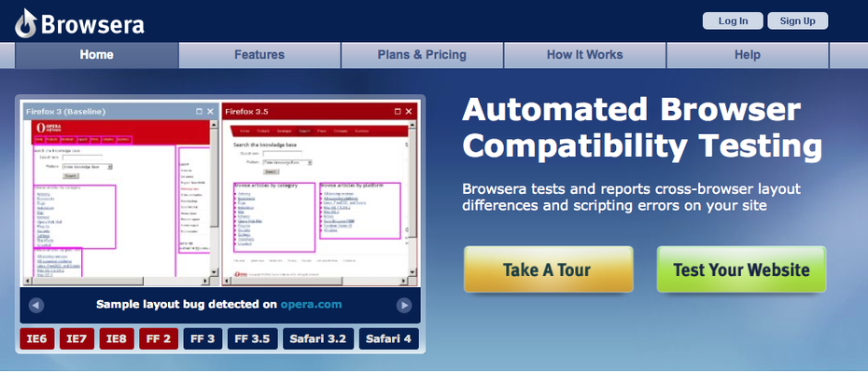Maximize the Firefox 3.5 panel
The width and height of the screenshot is (868, 372).
pos(398,112)
